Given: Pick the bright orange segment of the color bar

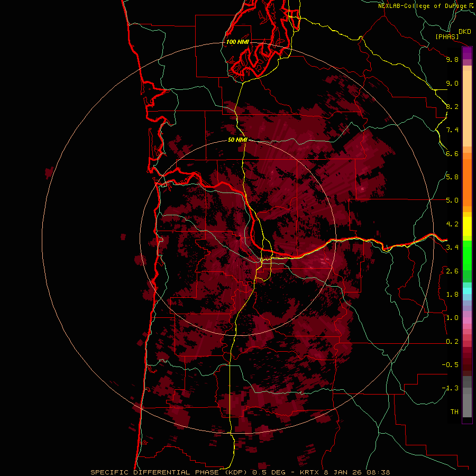Looking at the screenshot, I should click(467, 183).
